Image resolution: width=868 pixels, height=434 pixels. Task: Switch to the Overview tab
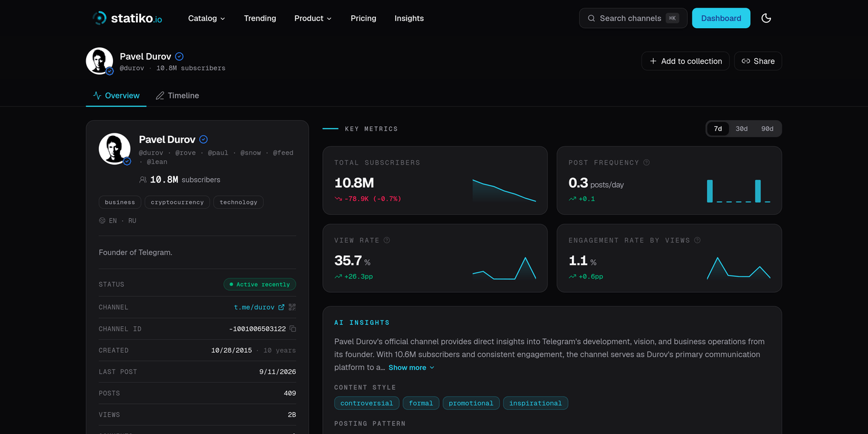point(116,96)
